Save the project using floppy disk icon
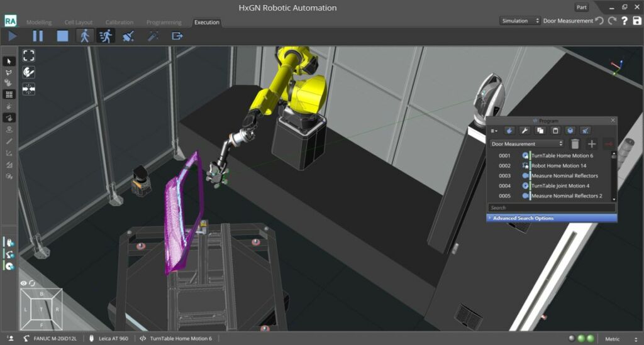The width and height of the screenshot is (644, 345). pos(636,21)
